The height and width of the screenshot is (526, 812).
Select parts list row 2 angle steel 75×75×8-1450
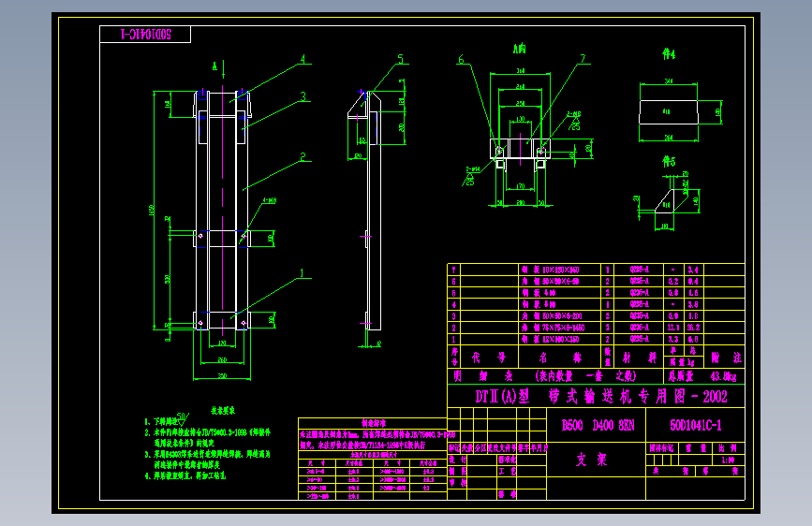pos(596,328)
